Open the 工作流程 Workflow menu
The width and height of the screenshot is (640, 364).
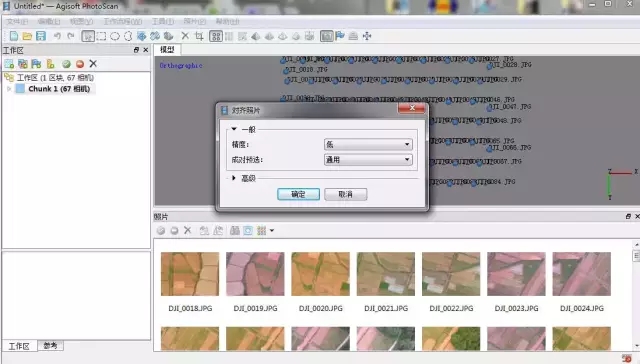pyautogui.click(x=122, y=21)
